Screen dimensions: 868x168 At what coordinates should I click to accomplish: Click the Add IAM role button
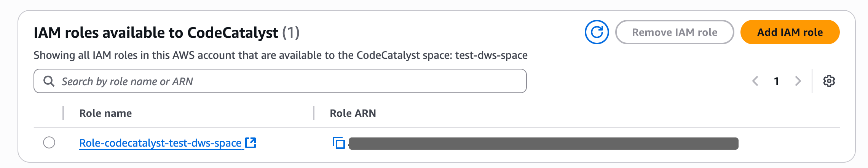(790, 32)
